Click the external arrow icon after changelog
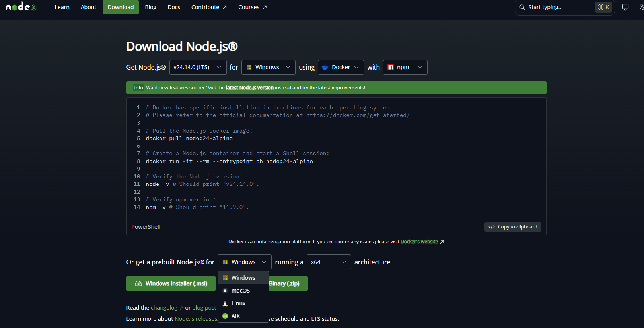644x328 pixels. point(181,308)
